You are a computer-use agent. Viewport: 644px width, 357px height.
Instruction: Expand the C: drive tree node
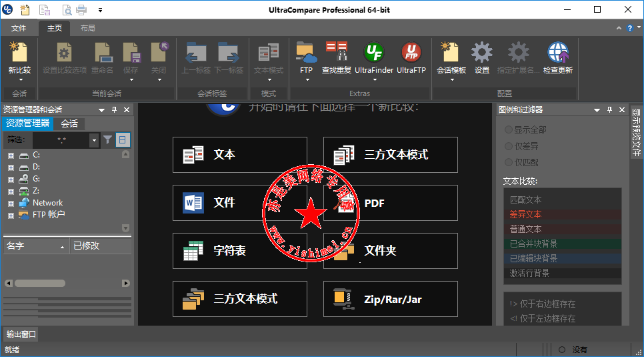click(x=11, y=155)
